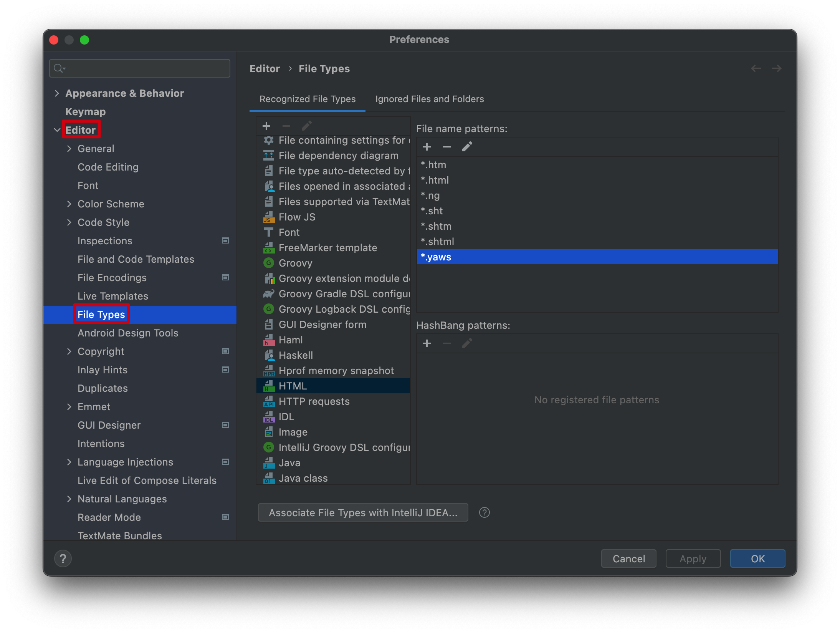
Task: Select the Java class file type
Action: (303, 477)
